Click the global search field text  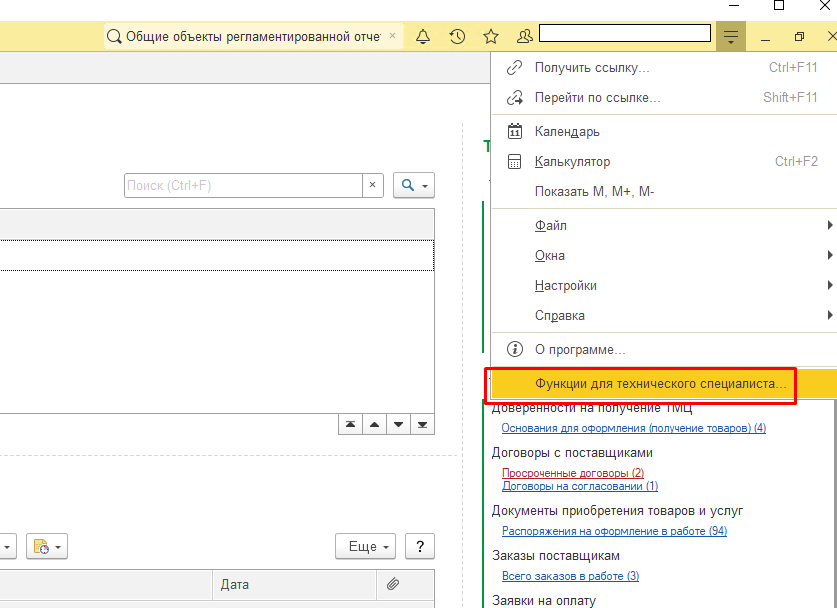click(253, 36)
